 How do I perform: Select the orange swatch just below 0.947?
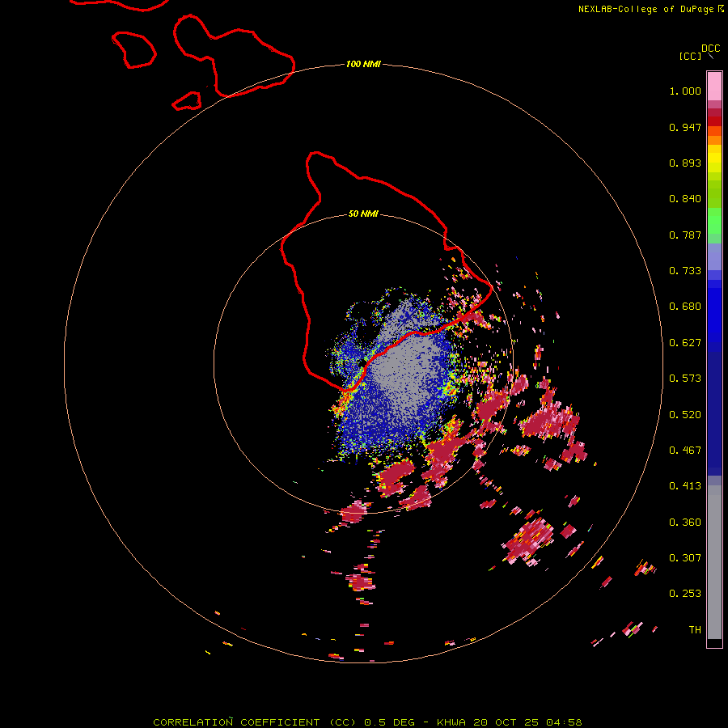pos(714,140)
